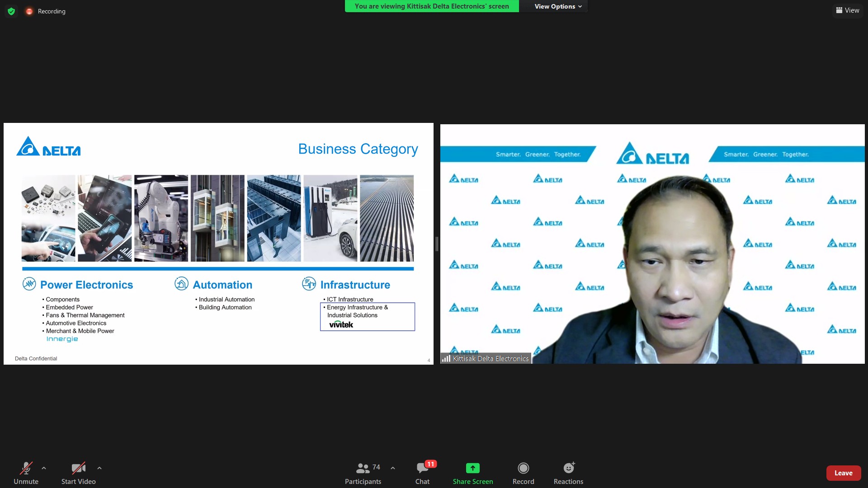Click 'Fans & Thermal Management' bullet
The height and width of the screenshot is (488, 868).
85,315
